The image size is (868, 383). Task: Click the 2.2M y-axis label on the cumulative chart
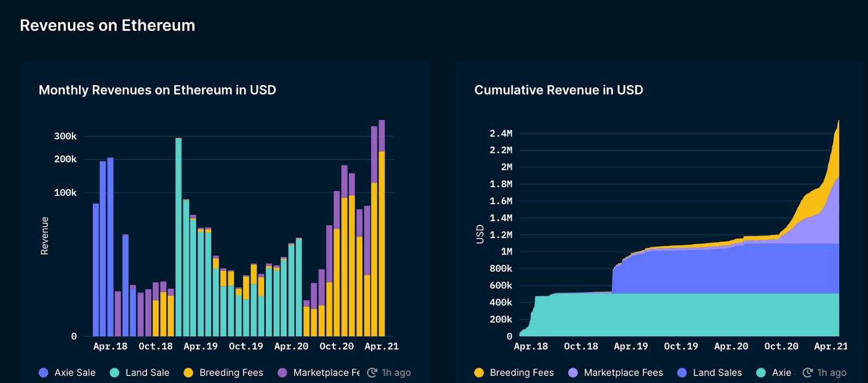pyautogui.click(x=501, y=150)
